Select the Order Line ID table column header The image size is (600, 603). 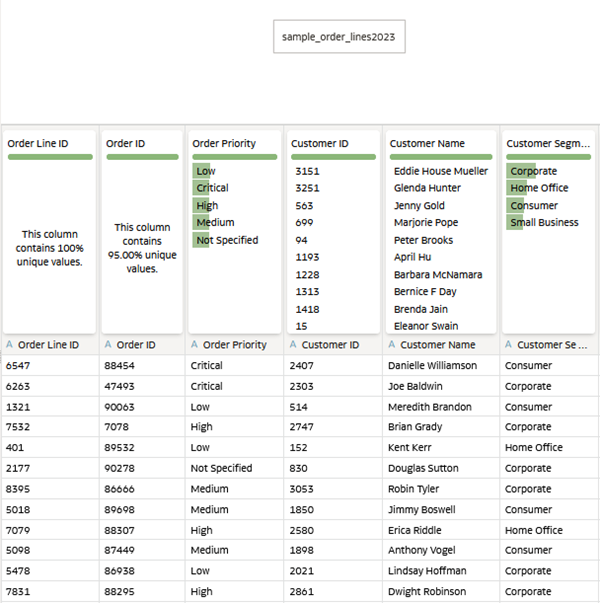pos(50,345)
